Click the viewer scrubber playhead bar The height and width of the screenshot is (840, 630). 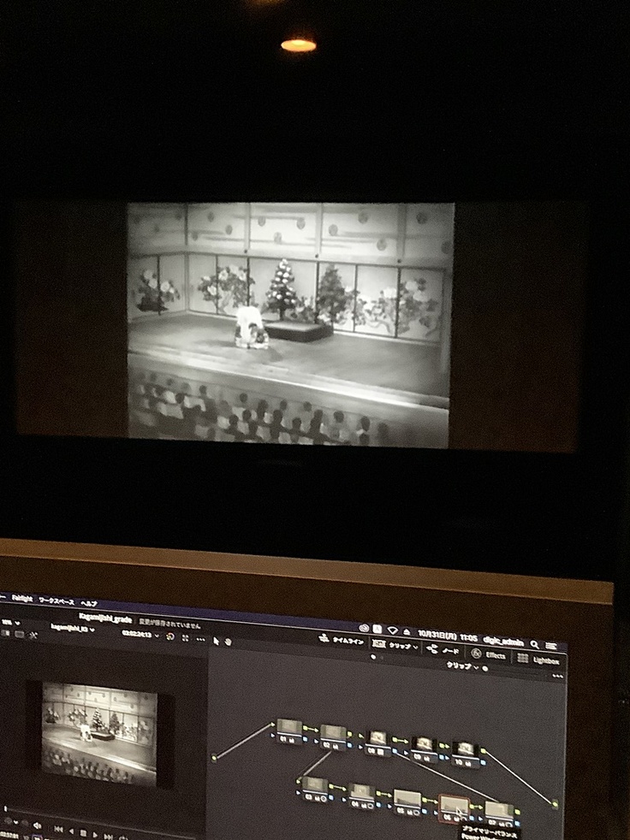coord(7,807)
